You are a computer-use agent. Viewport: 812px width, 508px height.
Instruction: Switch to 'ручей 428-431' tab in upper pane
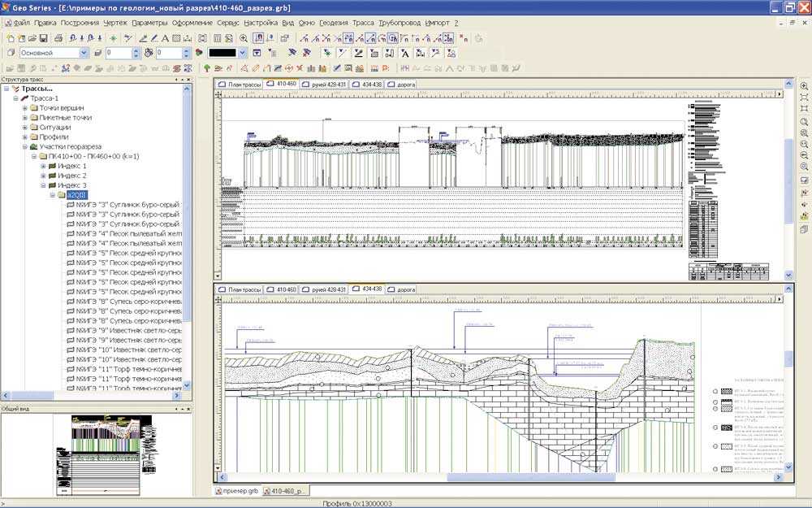point(326,84)
